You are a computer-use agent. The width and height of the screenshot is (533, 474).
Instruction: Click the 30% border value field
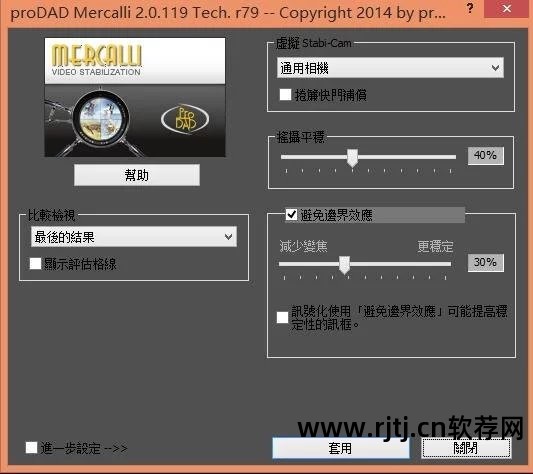point(485,263)
